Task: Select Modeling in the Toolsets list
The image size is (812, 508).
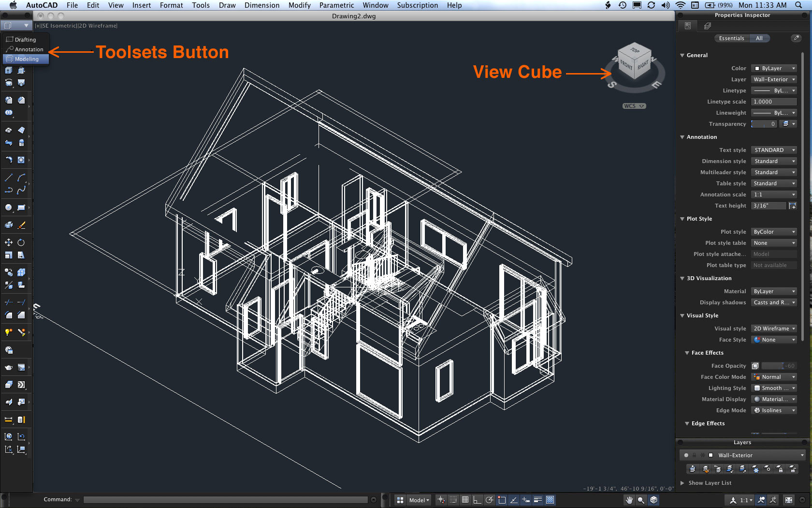Action: point(24,59)
